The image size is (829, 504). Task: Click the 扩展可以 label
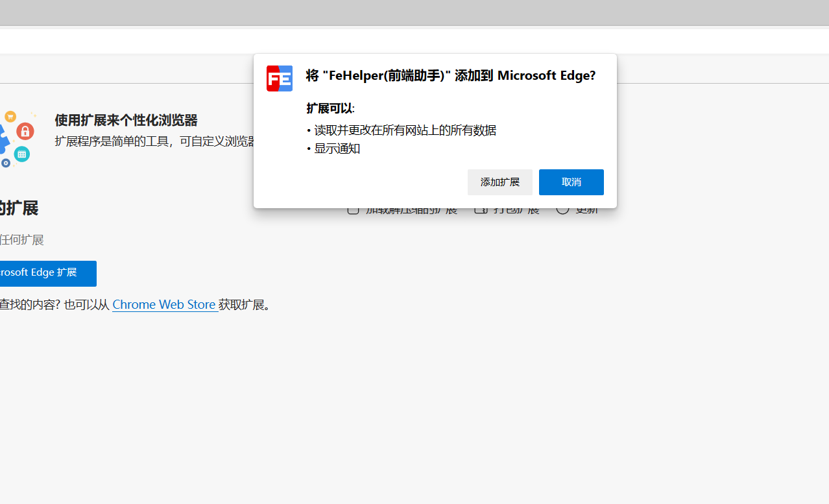pos(330,108)
